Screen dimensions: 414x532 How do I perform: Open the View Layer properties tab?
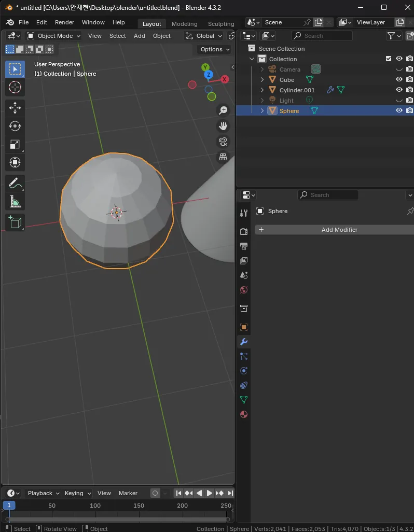click(x=244, y=261)
